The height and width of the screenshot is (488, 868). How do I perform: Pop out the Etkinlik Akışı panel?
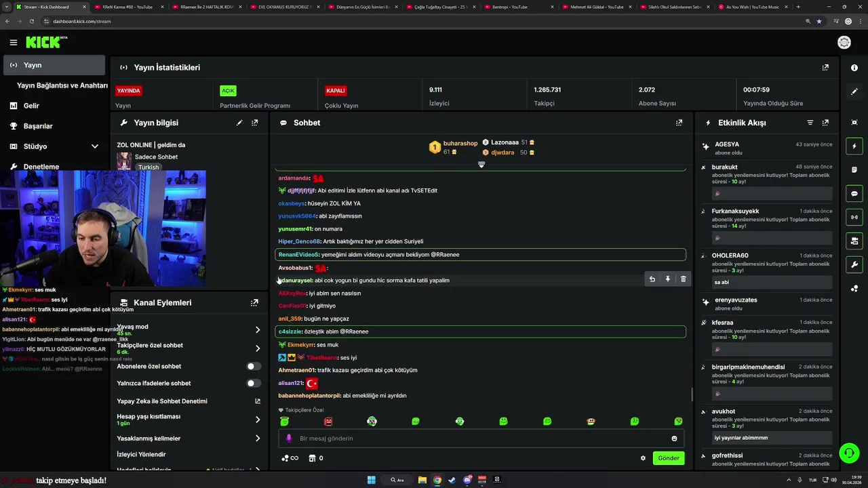point(825,123)
